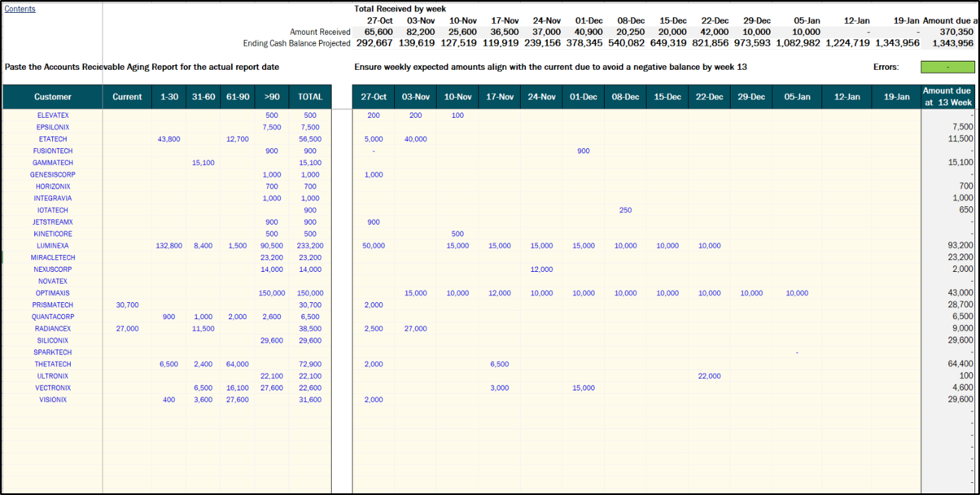Click ULTRONIX 22-Dec amount 22,000
Screen dimensions: 980x495
tap(709, 375)
